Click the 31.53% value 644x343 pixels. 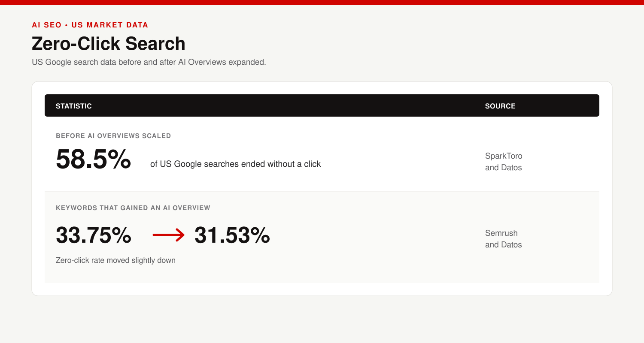(232, 235)
